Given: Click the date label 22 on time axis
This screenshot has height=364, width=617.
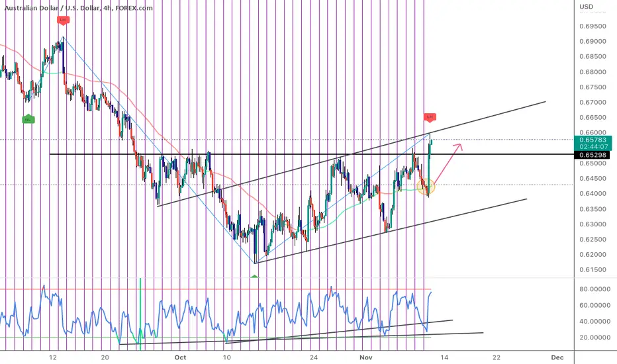Looking at the screenshot, I should click(497, 357).
